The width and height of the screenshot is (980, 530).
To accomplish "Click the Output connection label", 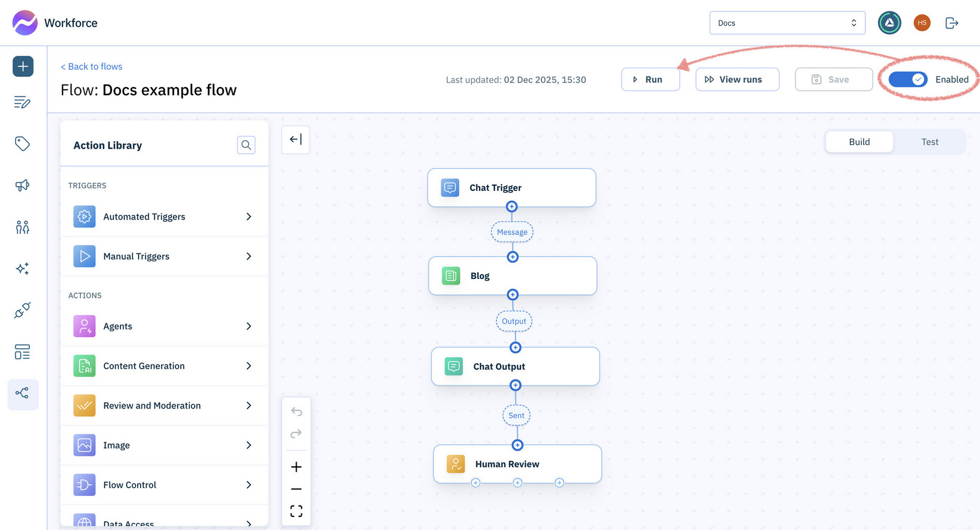I will tap(514, 321).
